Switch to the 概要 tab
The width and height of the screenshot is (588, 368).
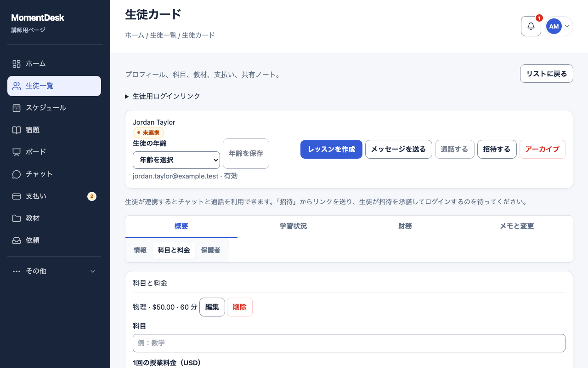coord(181,226)
